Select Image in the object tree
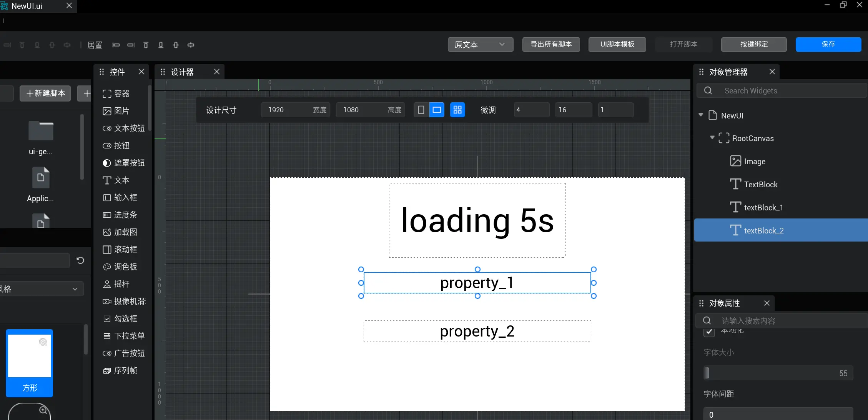Screen dimensions: 868x420 (755, 162)
